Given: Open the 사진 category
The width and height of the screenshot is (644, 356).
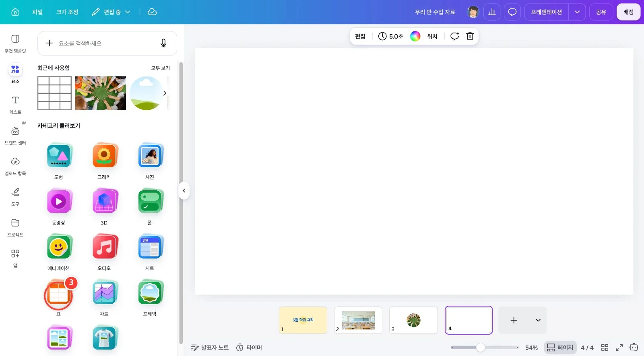Looking at the screenshot, I should tap(150, 161).
